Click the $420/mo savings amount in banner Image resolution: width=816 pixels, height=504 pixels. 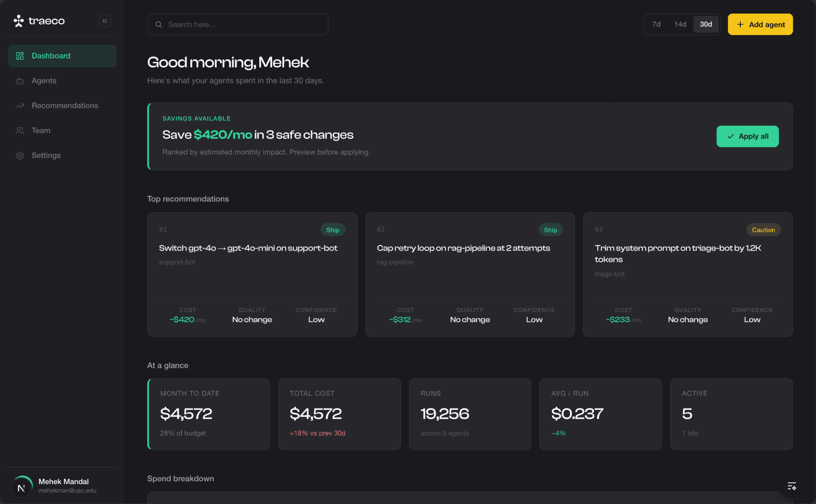(x=223, y=135)
